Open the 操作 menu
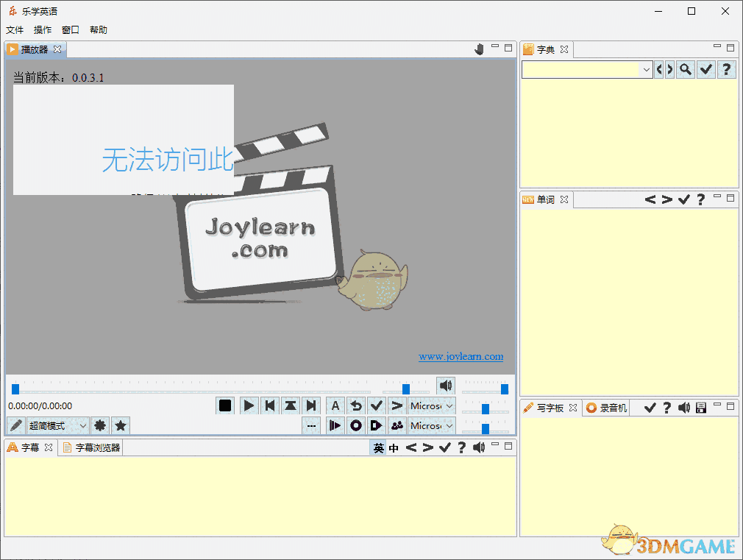 (42, 29)
